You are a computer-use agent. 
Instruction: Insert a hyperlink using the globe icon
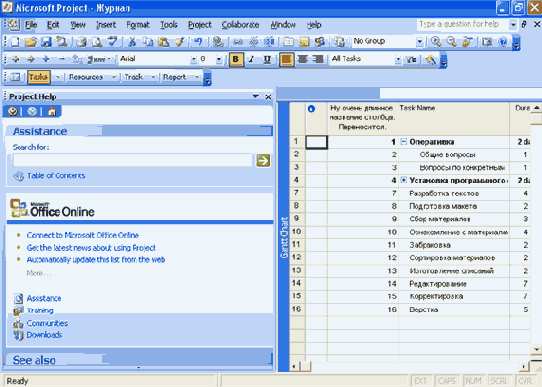point(218,42)
